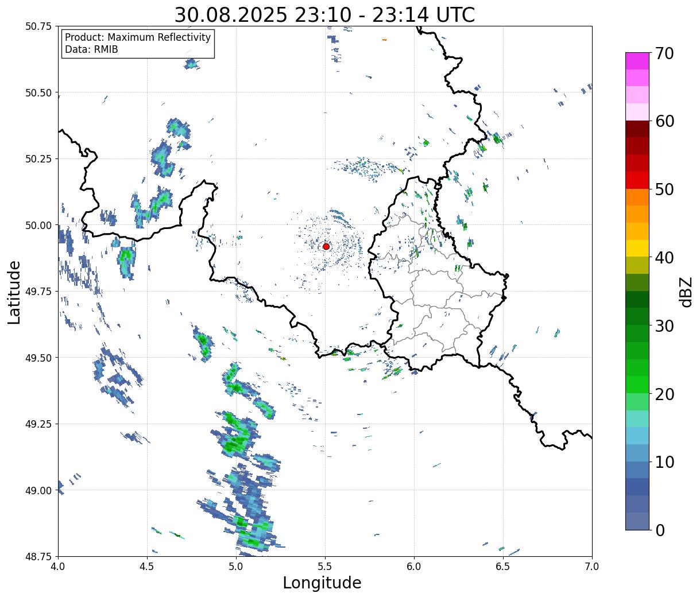Click the yellow colorbar swatch near 40

tap(637, 248)
